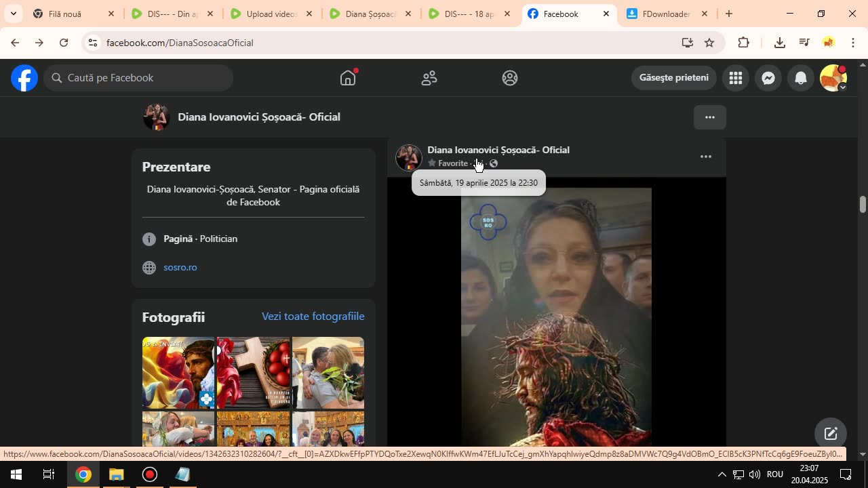
Task: Click the Pagină info icon
Action: (x=149, y=239)
